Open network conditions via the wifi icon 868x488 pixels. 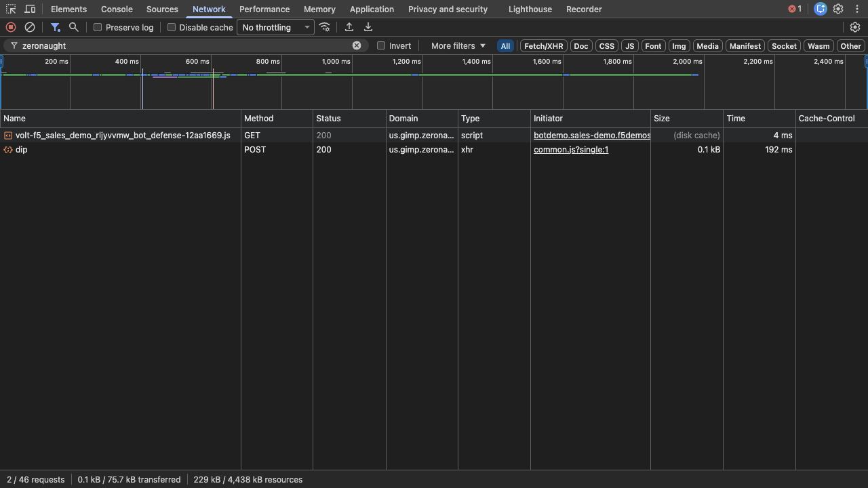[x=325, y=27]
